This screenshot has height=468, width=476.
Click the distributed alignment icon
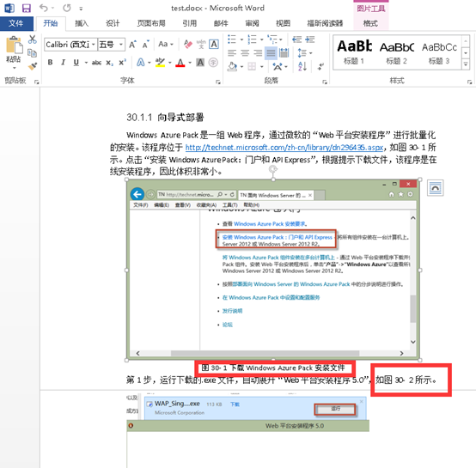pyautogui.click(x=284, y=52)
